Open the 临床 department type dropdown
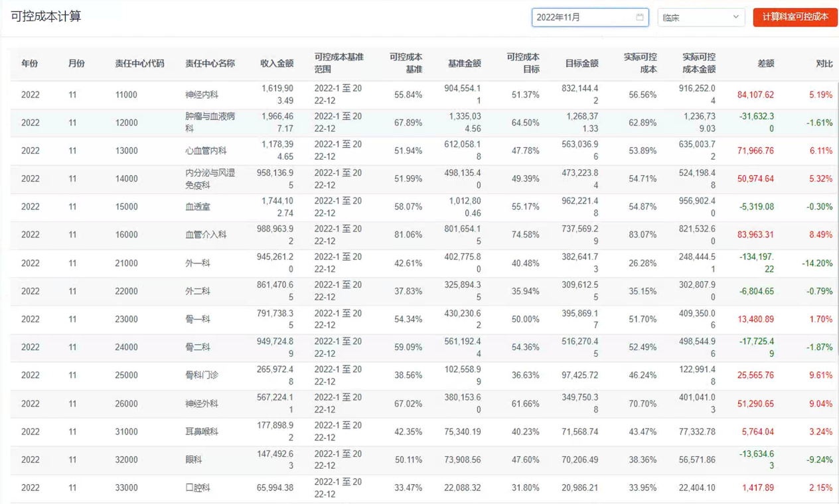The image size is (839, 504). tap(701, 17)
